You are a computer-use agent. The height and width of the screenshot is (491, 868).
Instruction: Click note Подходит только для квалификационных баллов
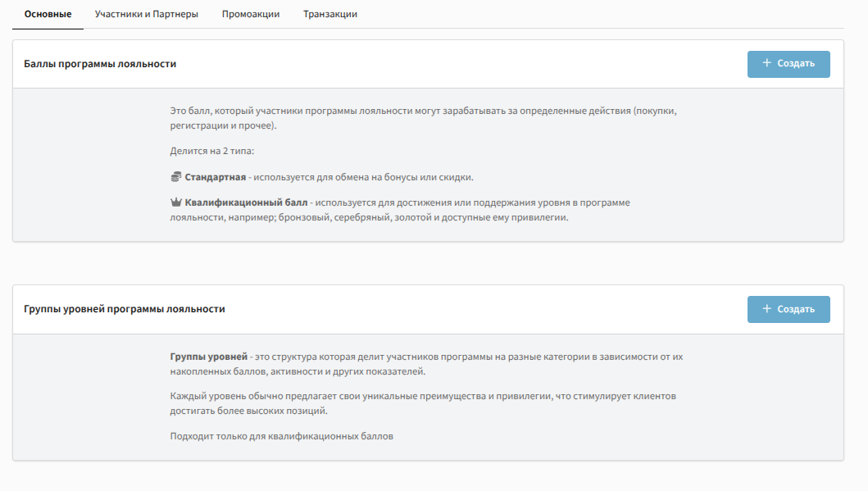[281, 436]
